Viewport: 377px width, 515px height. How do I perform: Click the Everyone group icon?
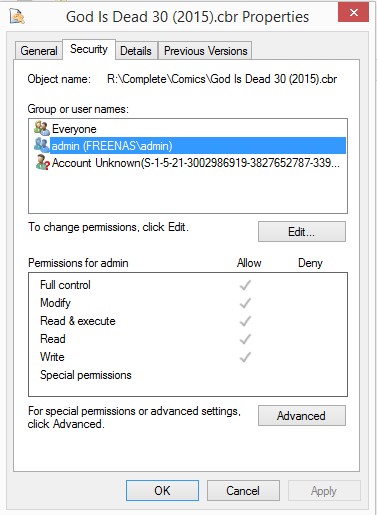42,128
